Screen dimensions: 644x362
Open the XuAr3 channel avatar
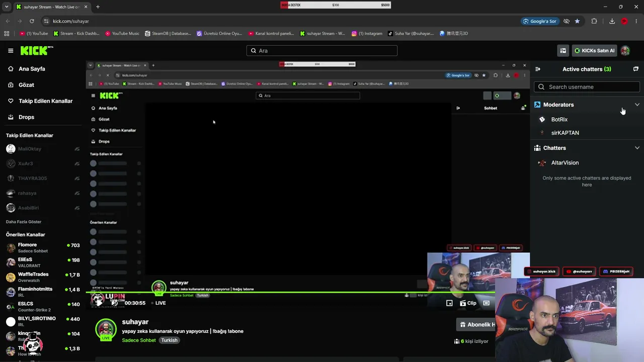click(11, 163)
